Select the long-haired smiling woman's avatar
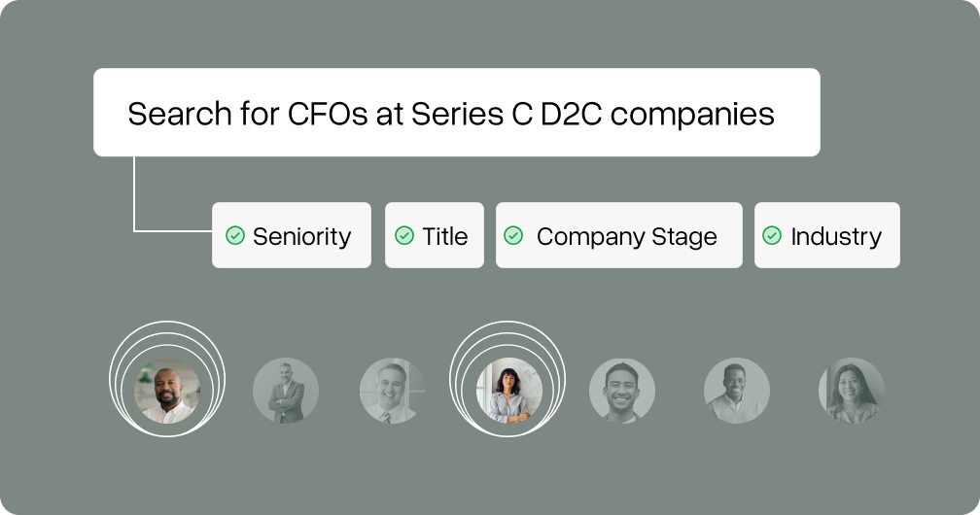980x515 pixels. click(x=852, y=391)
